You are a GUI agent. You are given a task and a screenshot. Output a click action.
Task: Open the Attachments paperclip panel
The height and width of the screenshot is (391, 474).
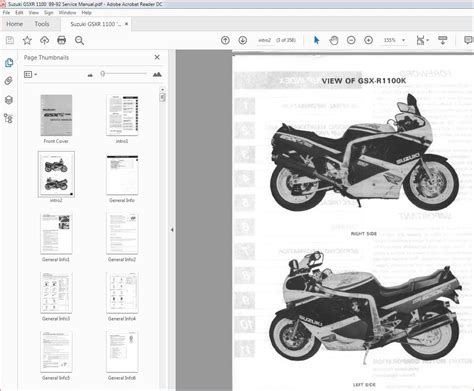[9, 81]
